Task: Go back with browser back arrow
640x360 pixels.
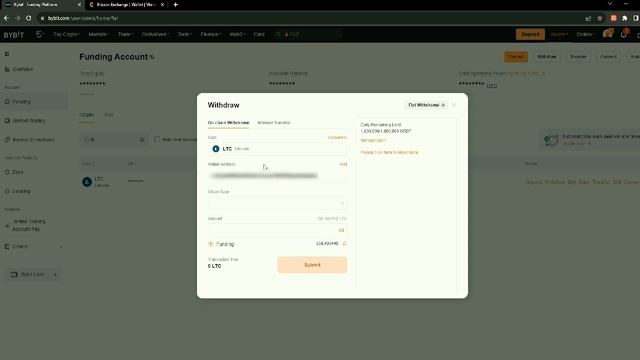Action: click(x=6, y=18)
